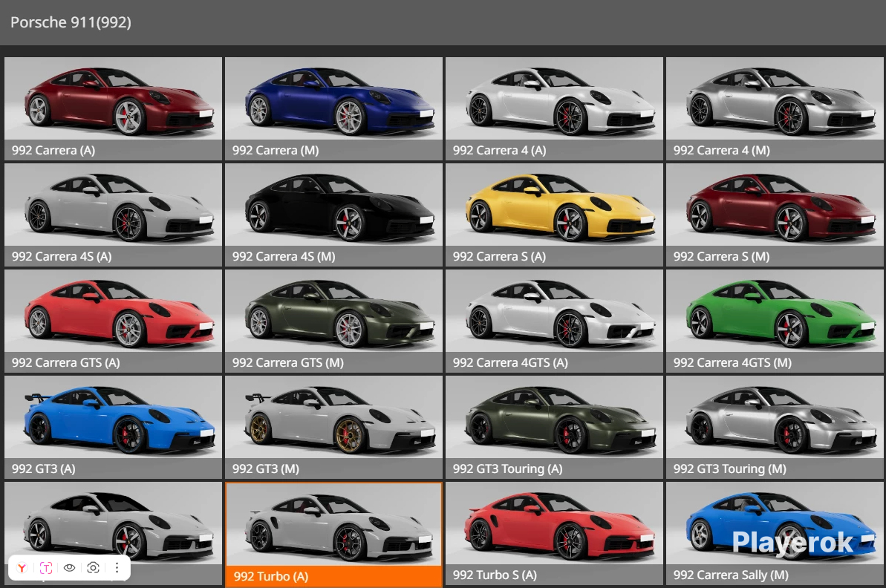The image size is (886, 588).
Task: Activate the text recognition icon
Action: 46,568
